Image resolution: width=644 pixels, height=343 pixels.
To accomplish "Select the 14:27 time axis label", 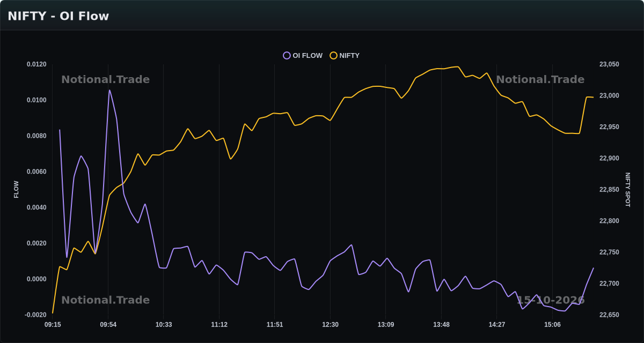I will click(497, 324).
